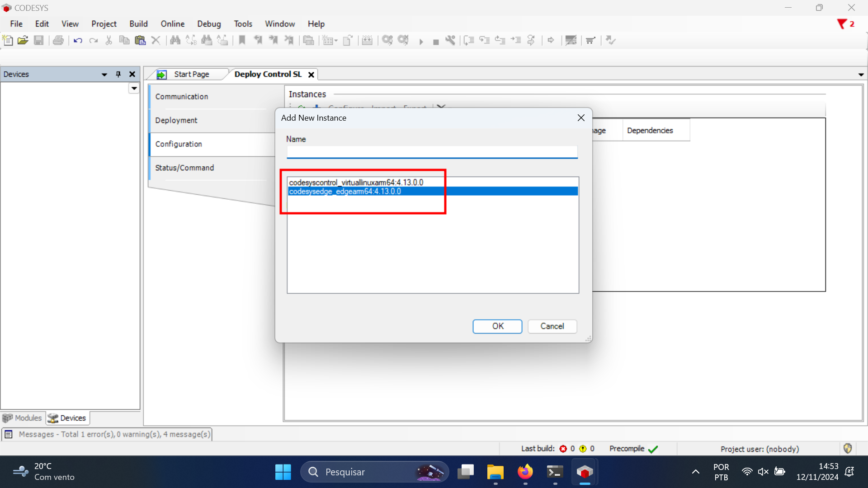Screen dimensions: 868x488
Task: Toggle auto-hide pin on Devices panel
Action: (x=118, y=74)
